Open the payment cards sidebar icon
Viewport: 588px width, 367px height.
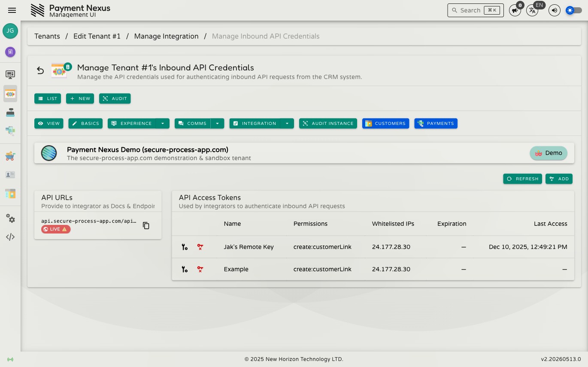tap(10, 130)
